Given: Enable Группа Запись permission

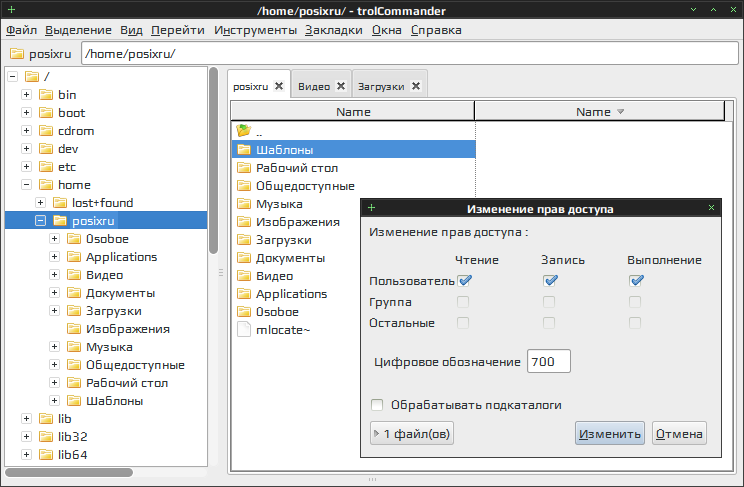Looking at the screenshot, I should coord(549,302).
